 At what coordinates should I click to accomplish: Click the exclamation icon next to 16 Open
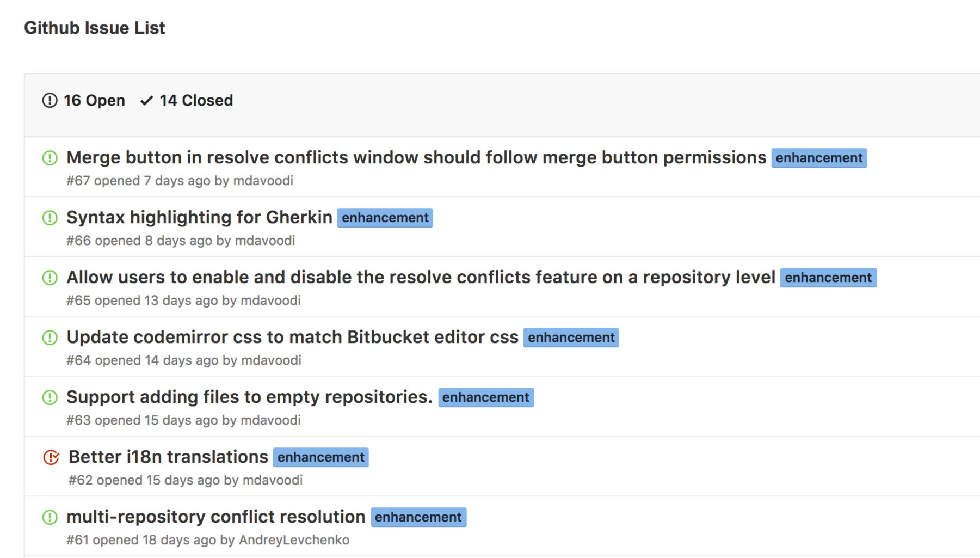50,101
